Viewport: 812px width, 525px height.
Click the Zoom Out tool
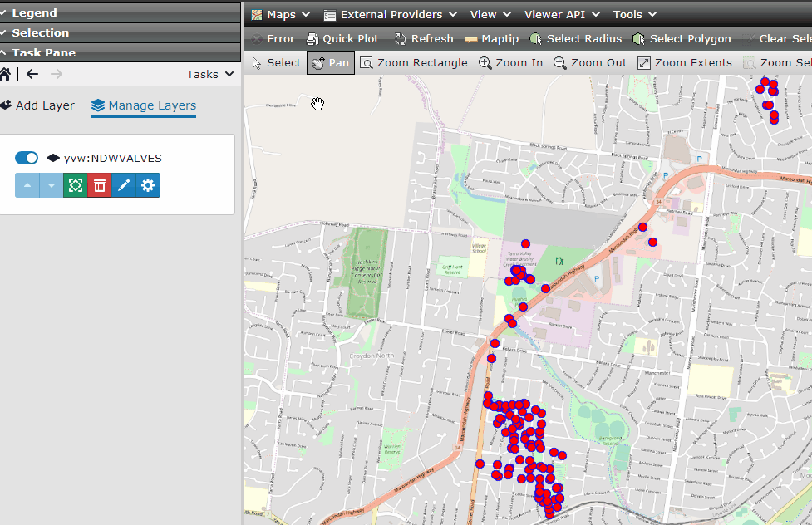coord(590,61)
